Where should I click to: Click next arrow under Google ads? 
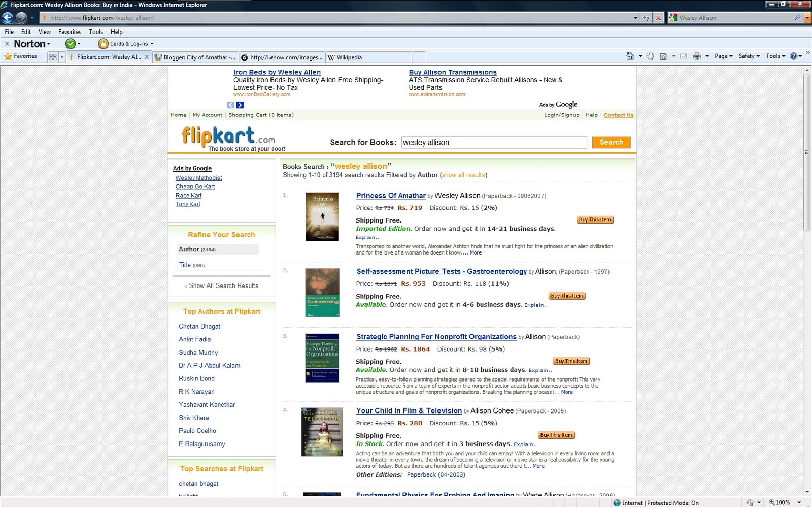240,105
